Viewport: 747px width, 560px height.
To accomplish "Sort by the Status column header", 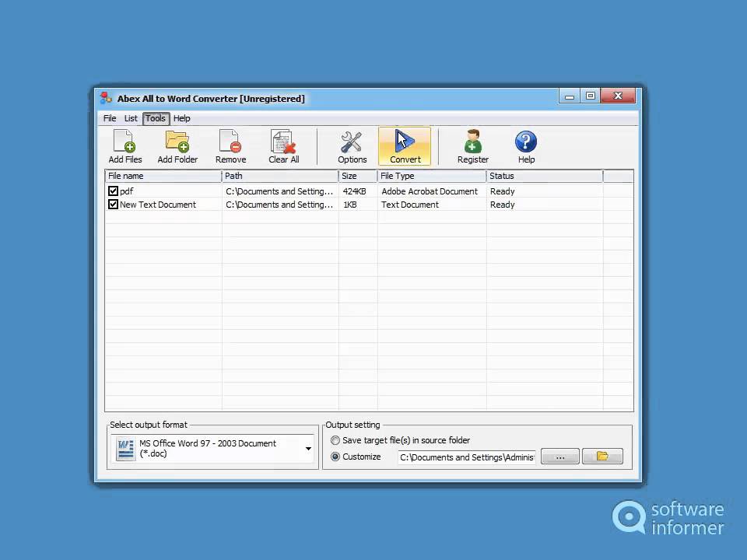I will [545, 176].
